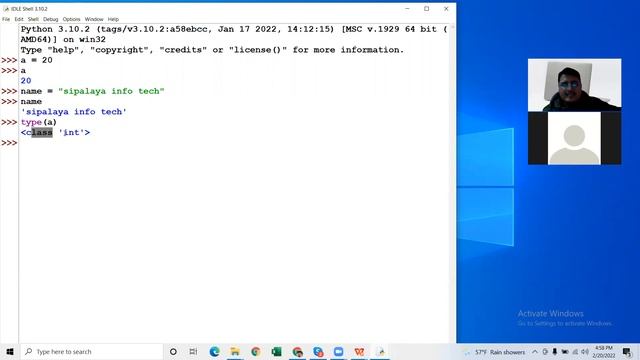640x360 pixels.
Task: Click the battery tray icon
Action: (565, 352)
